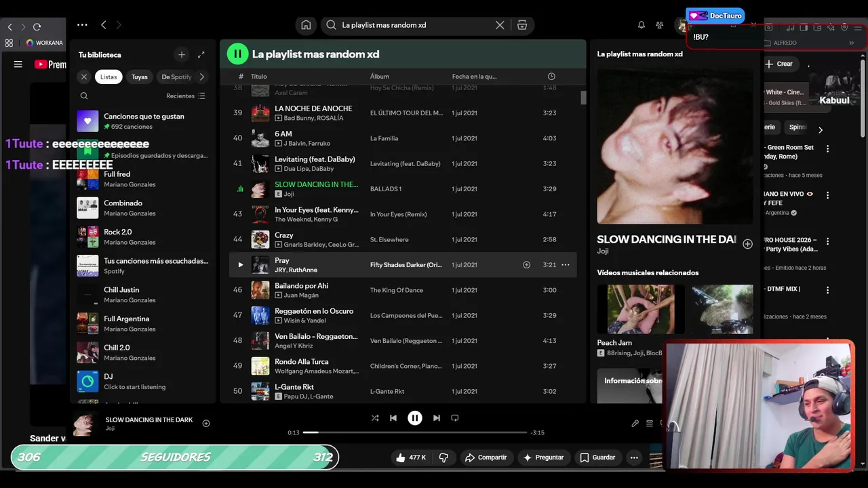Click YouTube Crear button

(x=778, y=64)
